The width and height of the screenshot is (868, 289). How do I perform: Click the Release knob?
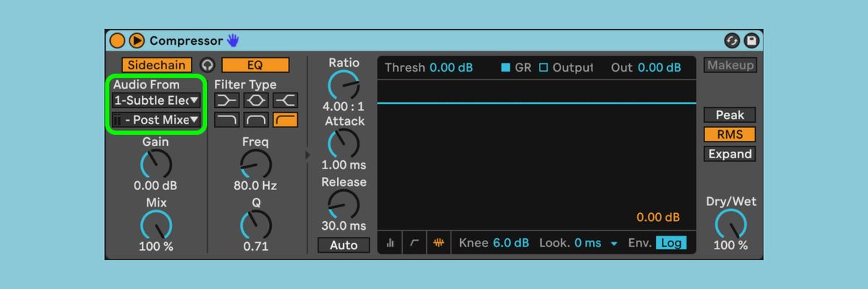tap(344, 204)
